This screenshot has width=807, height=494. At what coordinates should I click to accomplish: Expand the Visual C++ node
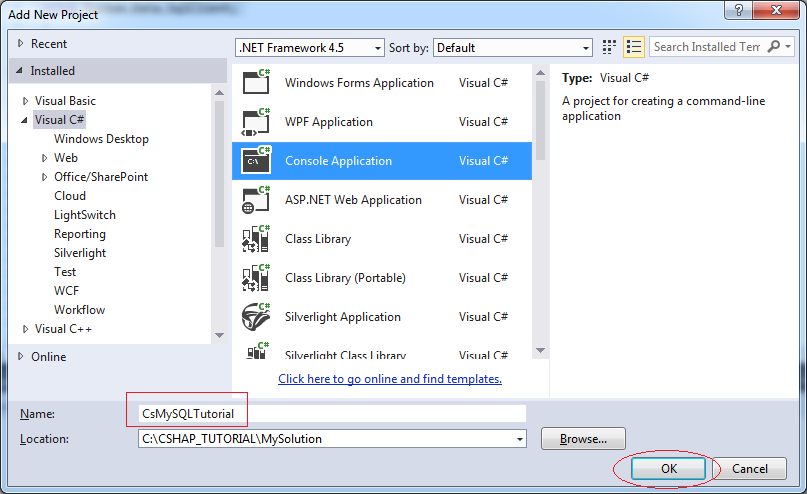tap(25, 329)
